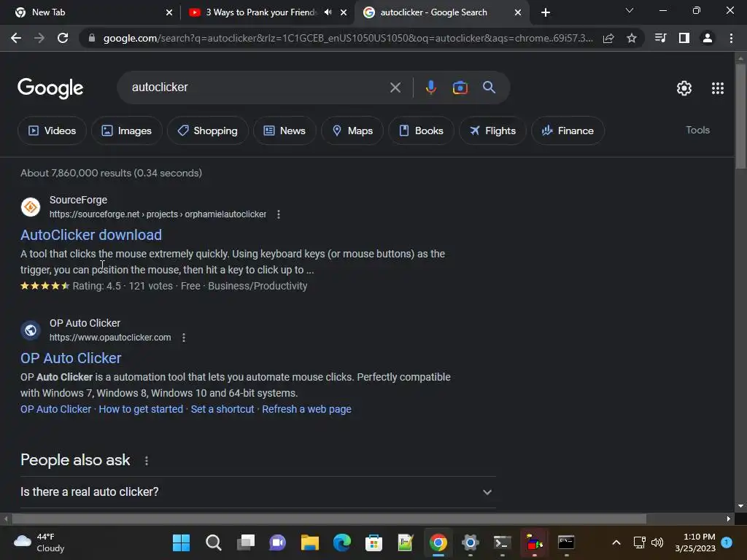
Task: Mute the YouTube tab audio indicator
Action: (328, 12)
